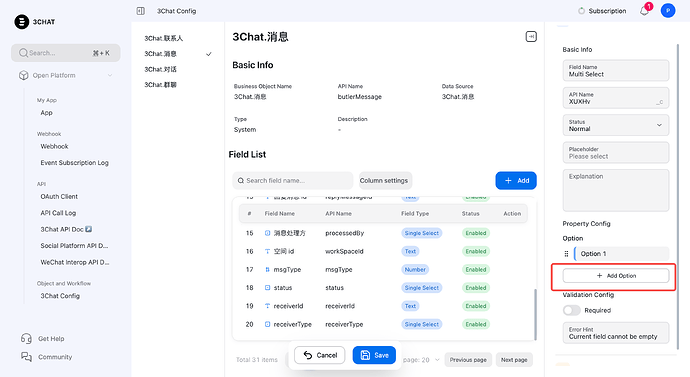The height and width of the screenshot is (377, 690).
Task: Open Webhook menu item
Action: click(54, 146)
